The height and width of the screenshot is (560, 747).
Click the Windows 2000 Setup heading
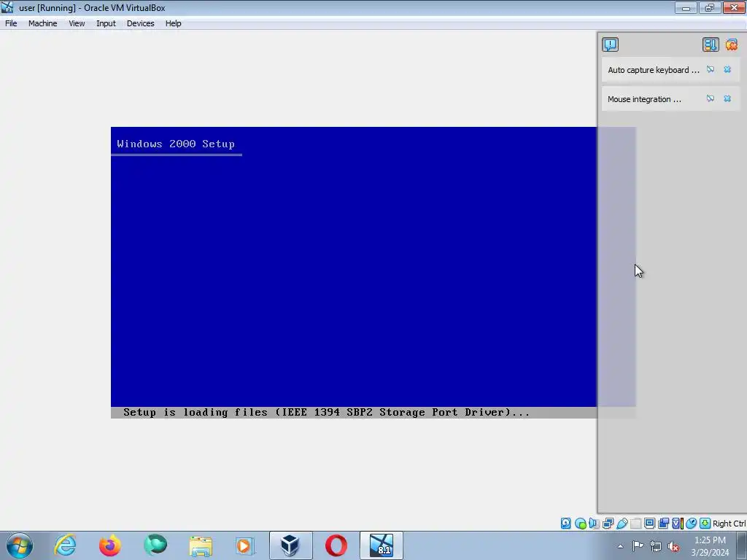(176, 144)
